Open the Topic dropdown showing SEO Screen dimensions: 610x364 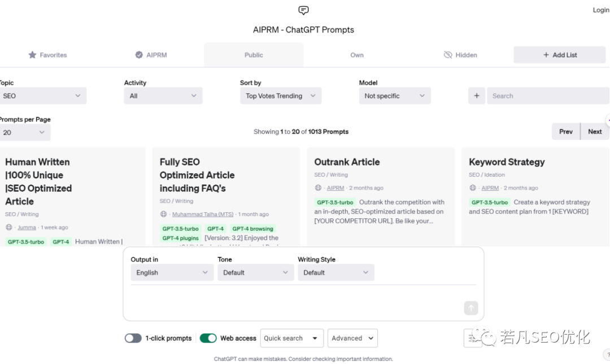(x=42, y=96)
